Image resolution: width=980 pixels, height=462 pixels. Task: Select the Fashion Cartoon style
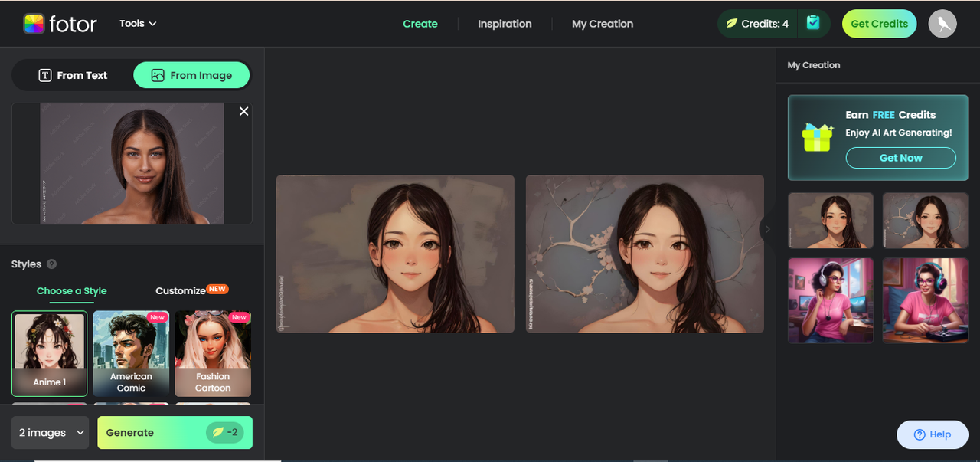click(213, 353)
